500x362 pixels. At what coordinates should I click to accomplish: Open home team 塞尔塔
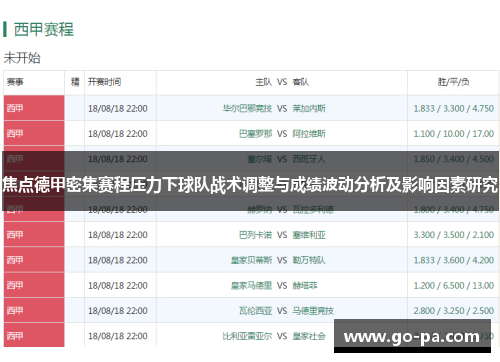click(260, 159)
